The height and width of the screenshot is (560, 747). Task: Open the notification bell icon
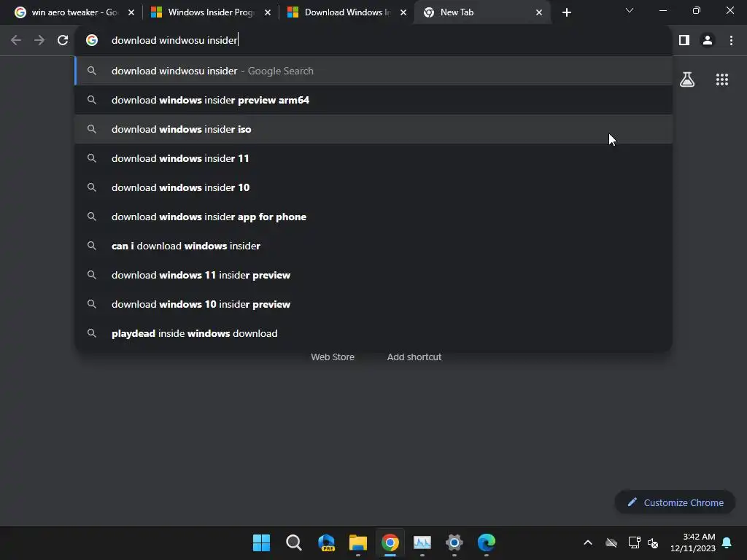727,542
